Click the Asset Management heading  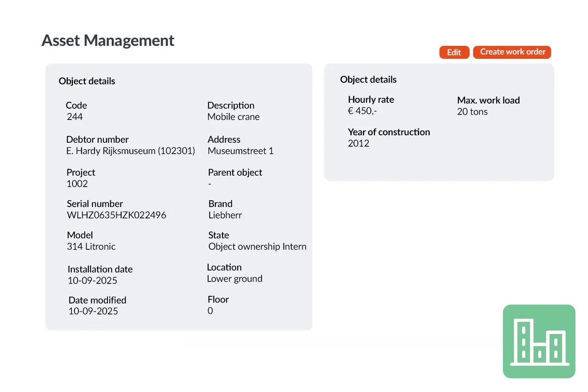click(x=108, y=40)
